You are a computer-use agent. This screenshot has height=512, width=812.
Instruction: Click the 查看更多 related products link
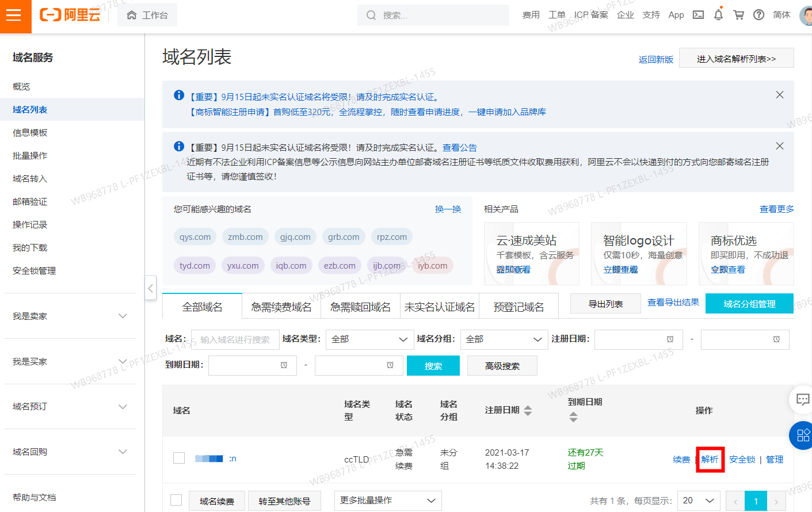click(777, 209)
